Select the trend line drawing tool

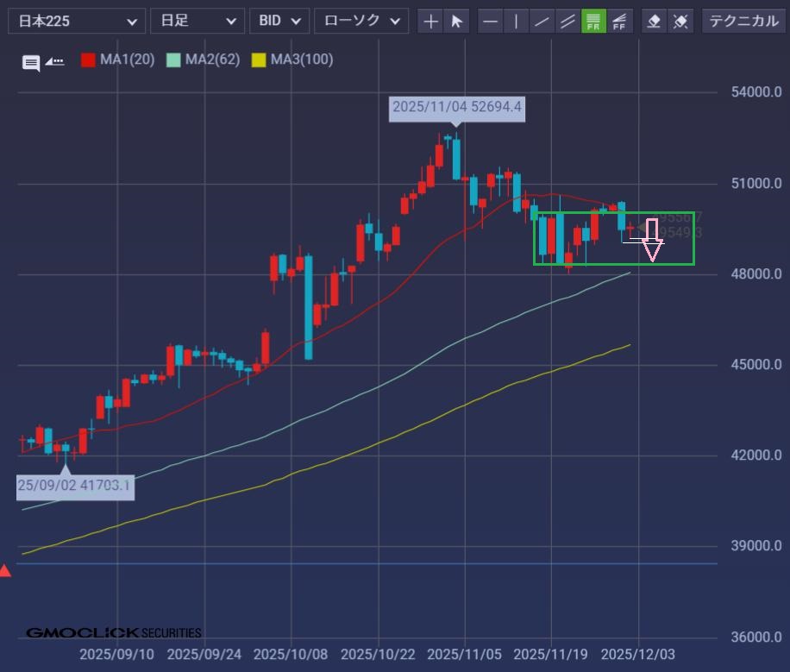pyautogui.click(x=542, y=21)
